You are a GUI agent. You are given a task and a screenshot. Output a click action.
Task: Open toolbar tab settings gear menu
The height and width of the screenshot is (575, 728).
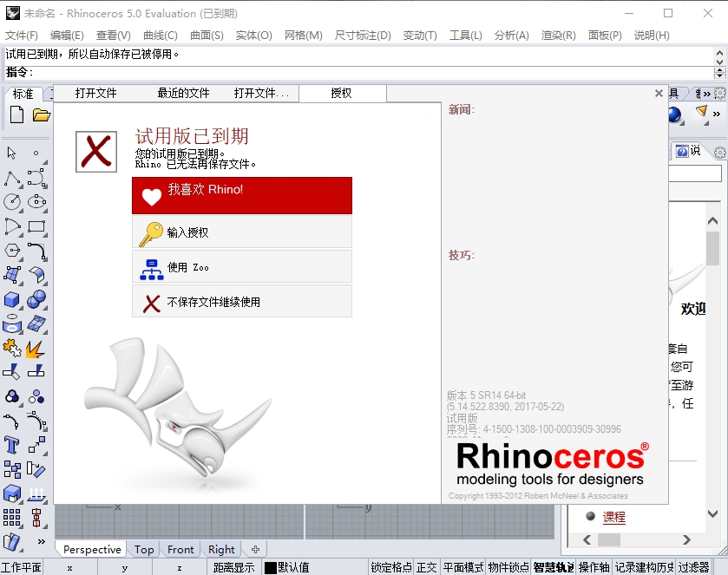click(720, 94)
